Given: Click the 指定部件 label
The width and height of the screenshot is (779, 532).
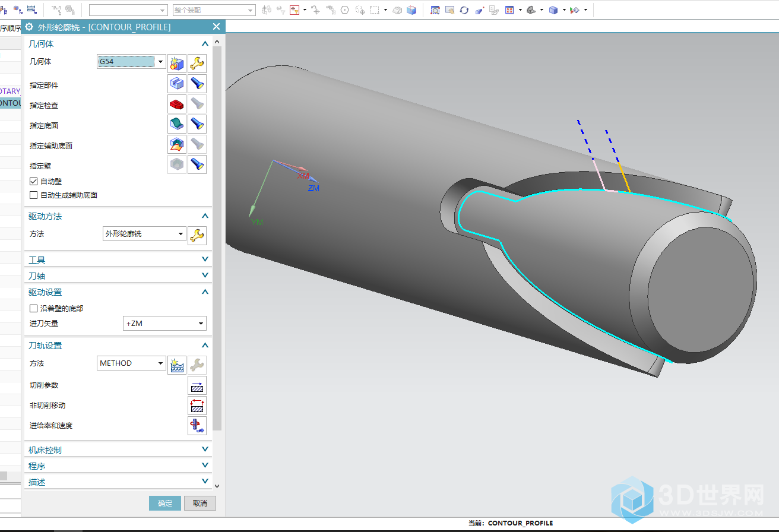Looking at the screenshot, I should 44,85.
